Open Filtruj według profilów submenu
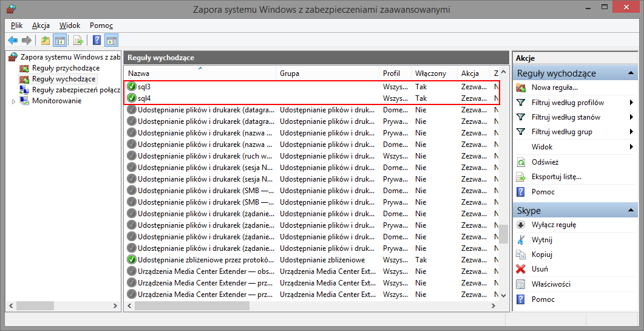Image resolution: width=644 pixels, height=331 pixels. [574, 103]
